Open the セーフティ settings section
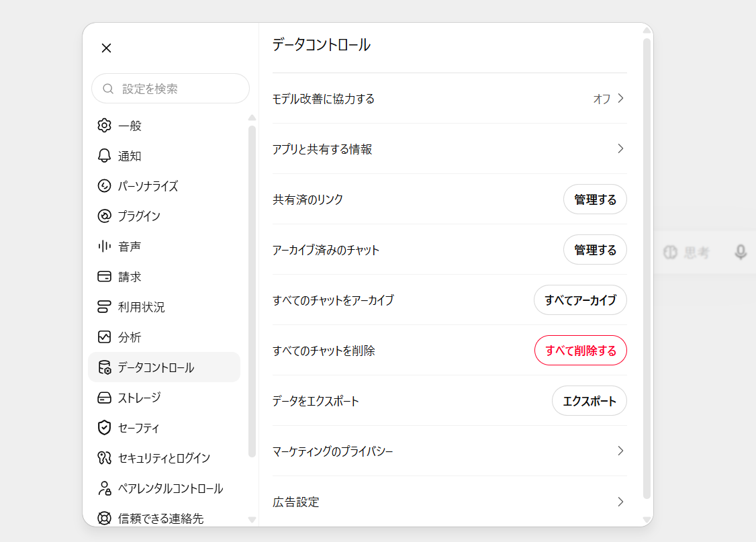 click(164, 428)
